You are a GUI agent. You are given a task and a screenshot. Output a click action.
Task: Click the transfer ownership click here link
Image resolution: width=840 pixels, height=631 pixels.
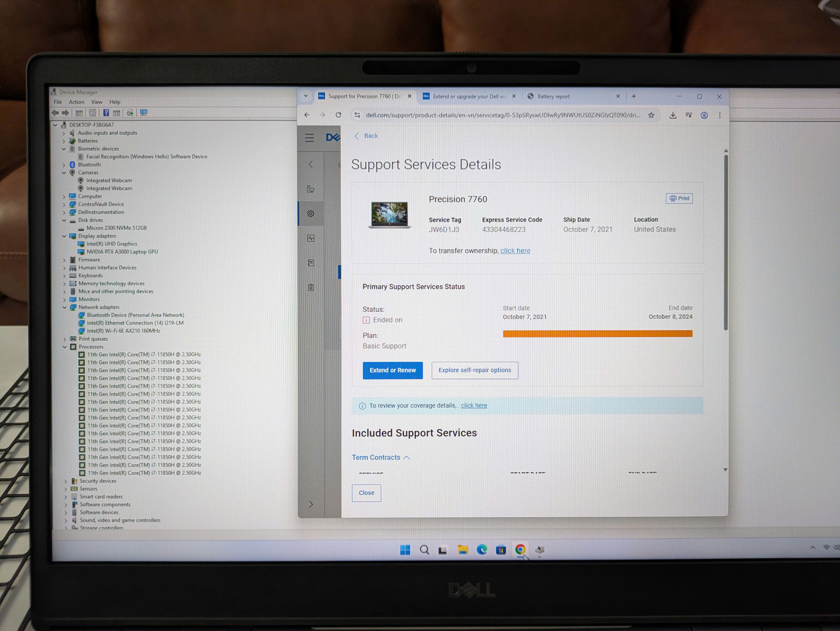pyautogui.click(x=515, y=251)
